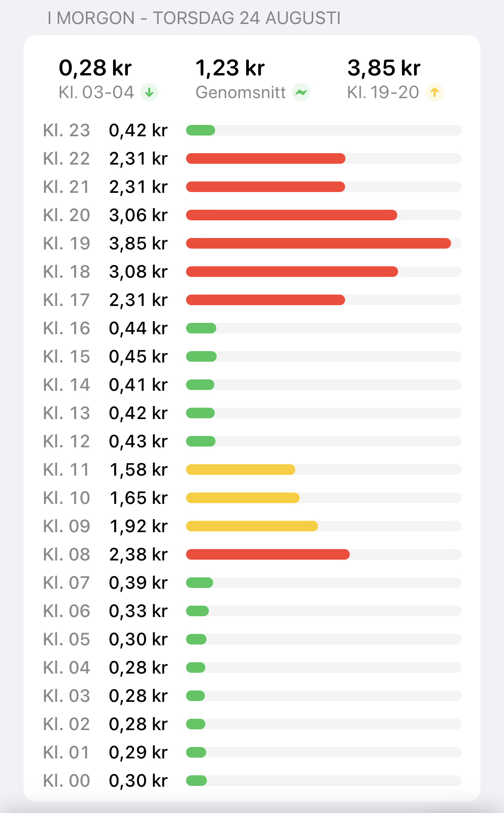
Task: Tap the 1,65 kr price for Kl. 10
Action: pos(139,498)
